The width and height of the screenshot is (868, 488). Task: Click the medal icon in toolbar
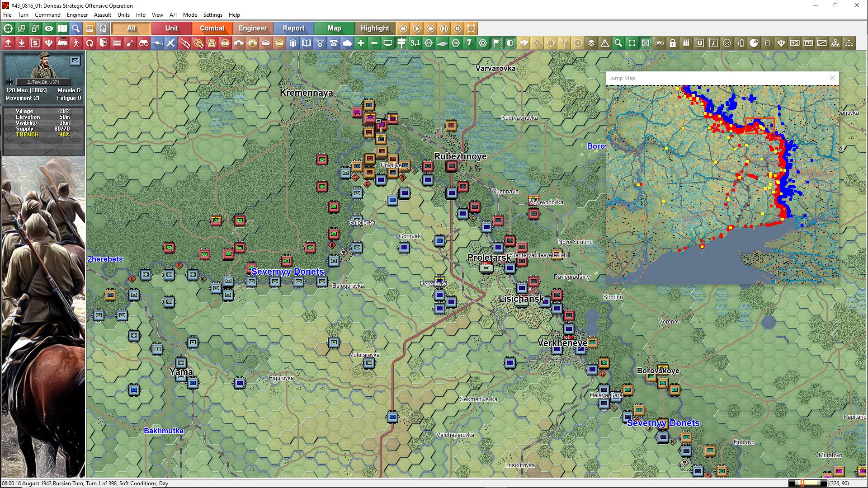coord(320,43)
